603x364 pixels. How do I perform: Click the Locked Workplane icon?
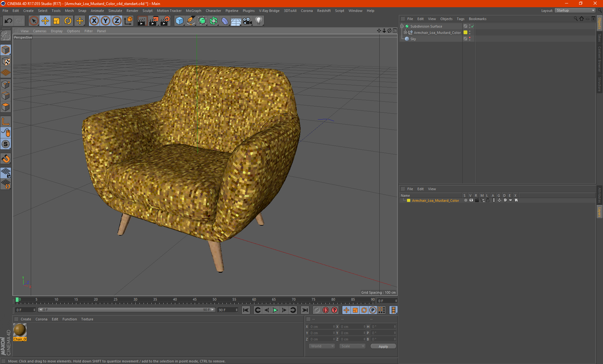tap(6, 173)
